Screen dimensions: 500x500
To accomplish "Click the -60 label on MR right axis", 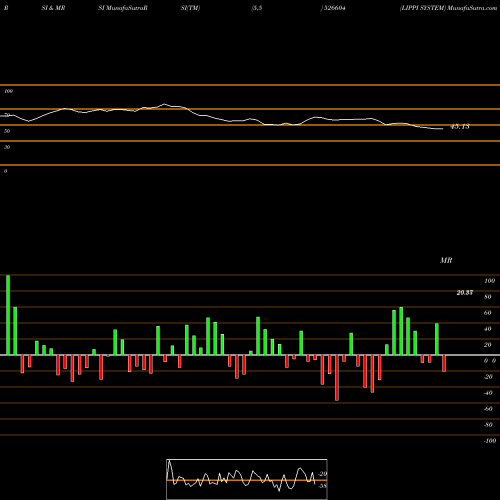I will point(488,409).
